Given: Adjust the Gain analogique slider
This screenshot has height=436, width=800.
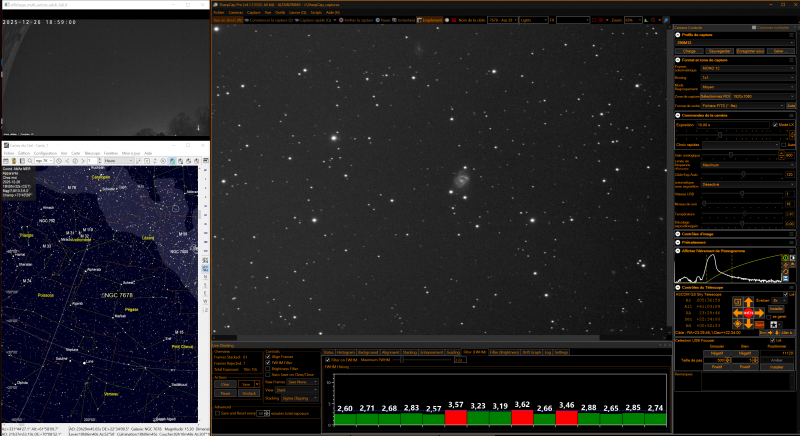Looking at the screenshot, I should tap(739, 155).
